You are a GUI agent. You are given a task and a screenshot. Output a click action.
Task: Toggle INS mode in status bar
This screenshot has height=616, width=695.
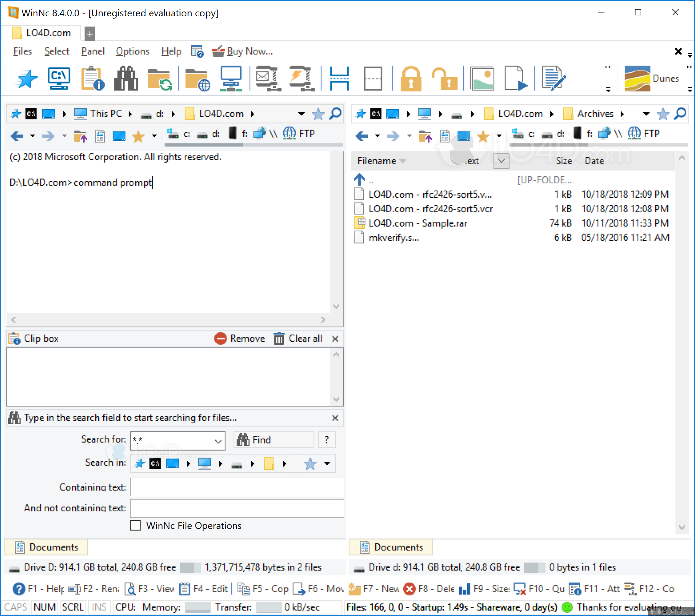(x=99, y=607)
